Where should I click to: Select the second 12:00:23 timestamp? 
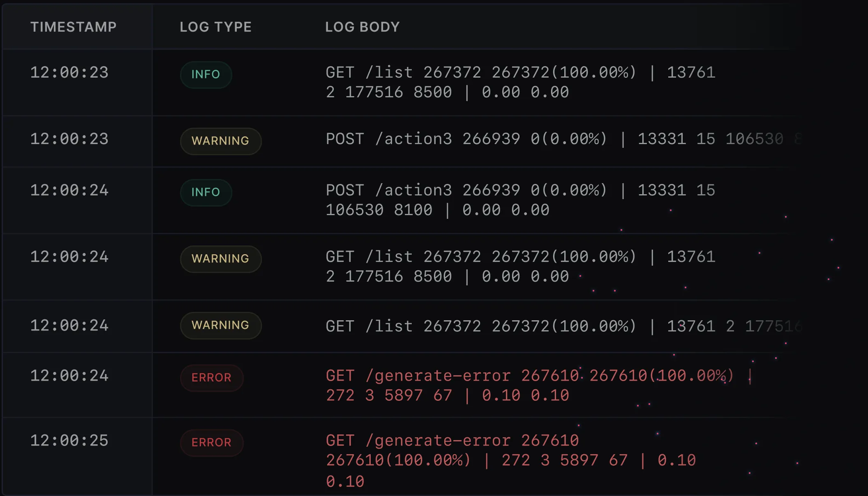pos(69,139)
